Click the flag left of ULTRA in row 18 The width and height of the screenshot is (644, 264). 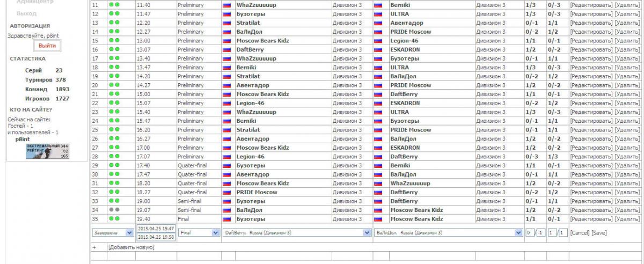[x=378, y=68]
